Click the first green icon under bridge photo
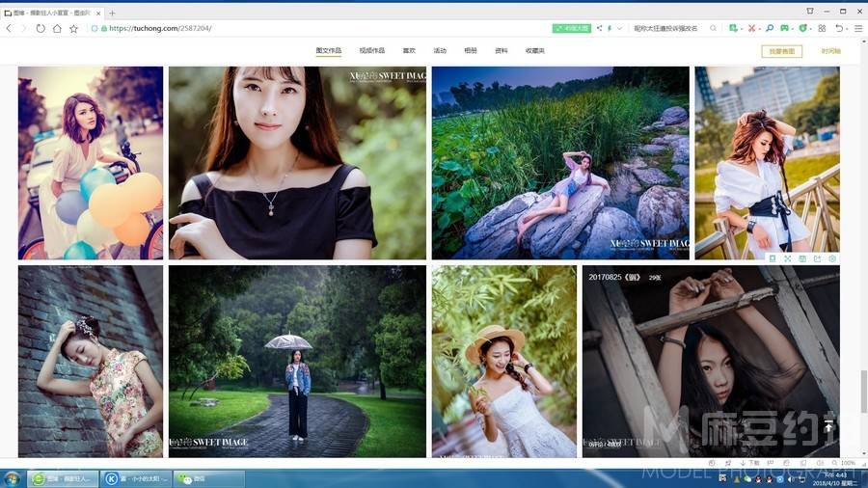Image resolution: width=868 pixels, height=488 pixels. click(x=773, y=258)
